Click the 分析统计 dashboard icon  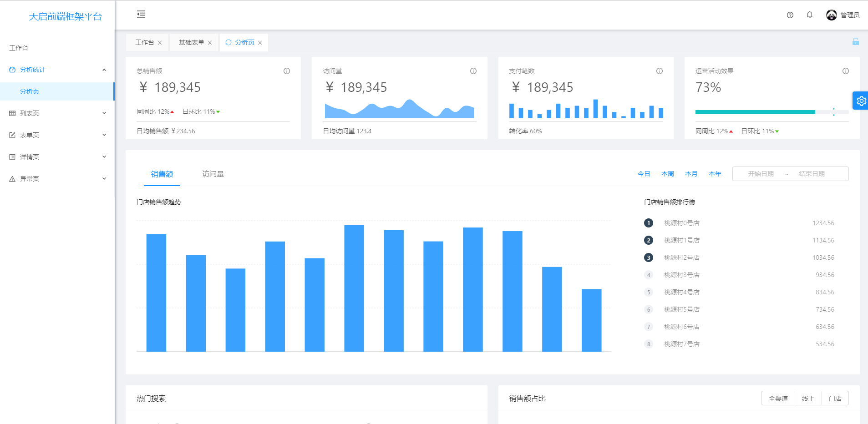[12, 70]
